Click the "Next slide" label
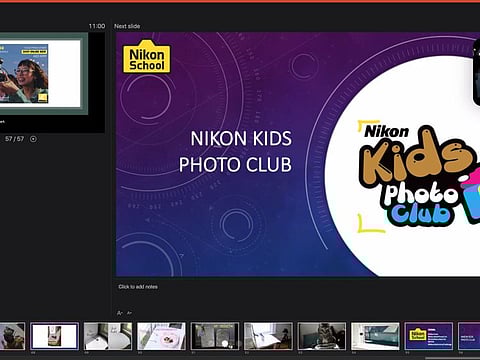Screen dimensions: 480x360 pos(127,26)
